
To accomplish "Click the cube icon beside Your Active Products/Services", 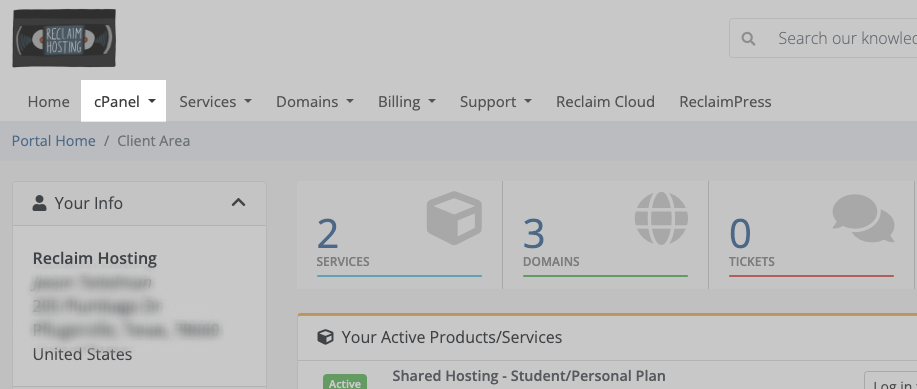I will [x=325, y=337].
